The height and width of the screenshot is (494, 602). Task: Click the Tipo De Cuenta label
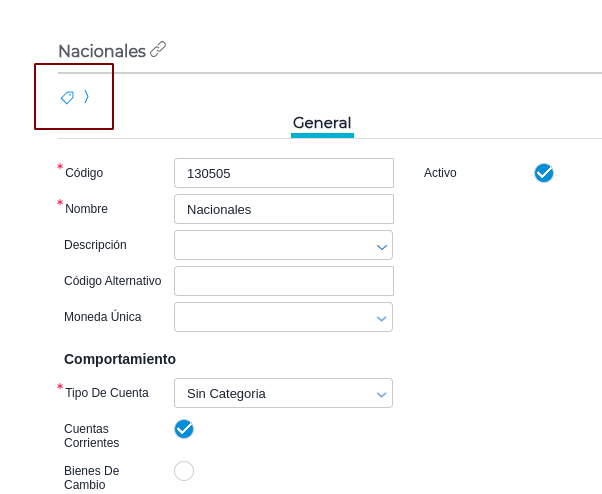pyautogui.click(x=107, y=393)
